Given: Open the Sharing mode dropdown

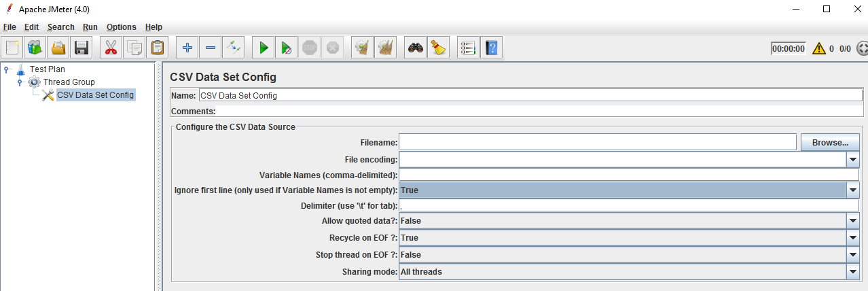Looking at the screenshot, I should pos(854,272).
